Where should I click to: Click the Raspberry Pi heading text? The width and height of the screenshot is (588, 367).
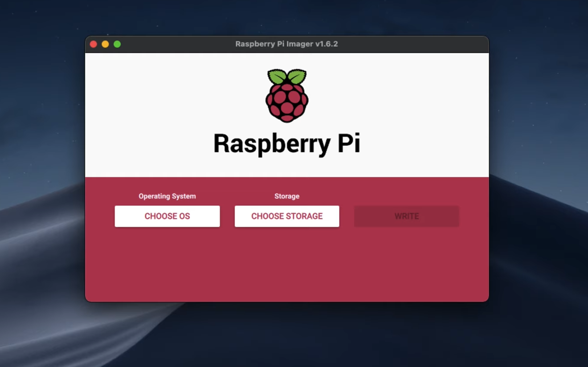(287, 143)
